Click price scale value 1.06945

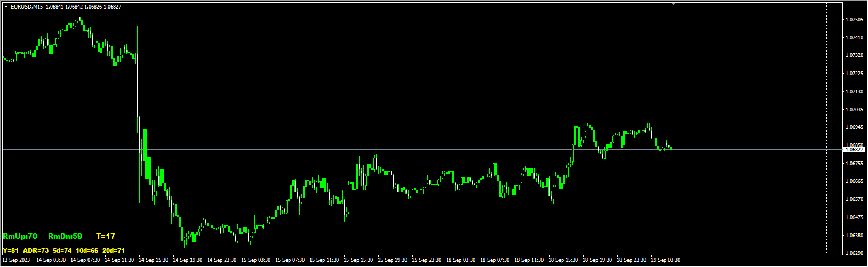855,127
